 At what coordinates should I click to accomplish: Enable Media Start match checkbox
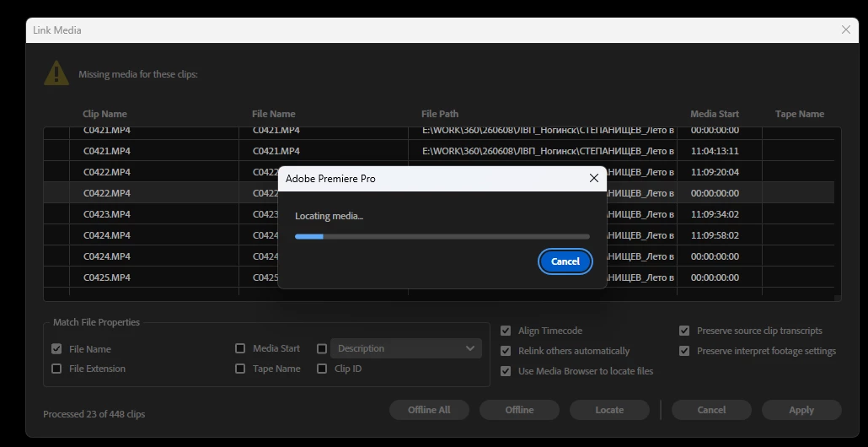240,348
